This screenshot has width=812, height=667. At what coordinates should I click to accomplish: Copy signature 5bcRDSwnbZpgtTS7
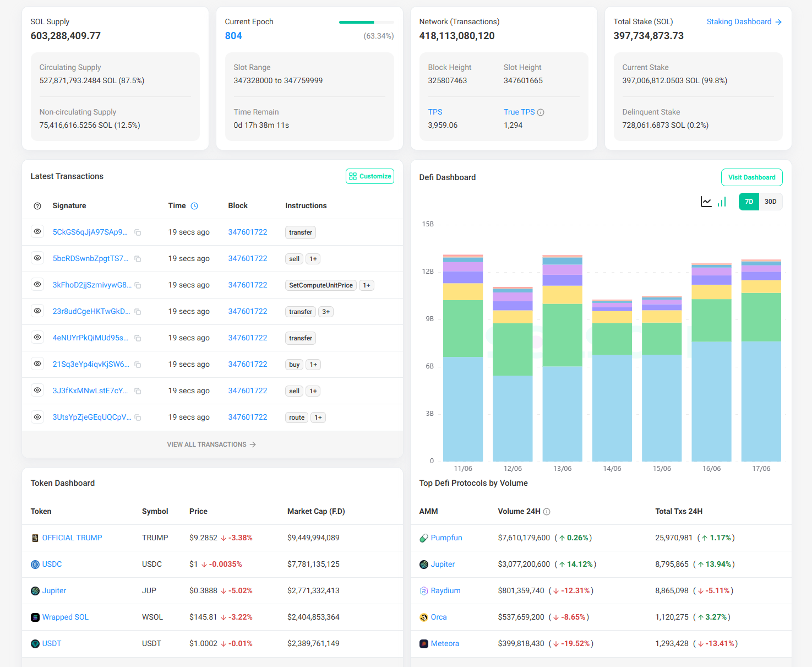(x=138, y=259)
